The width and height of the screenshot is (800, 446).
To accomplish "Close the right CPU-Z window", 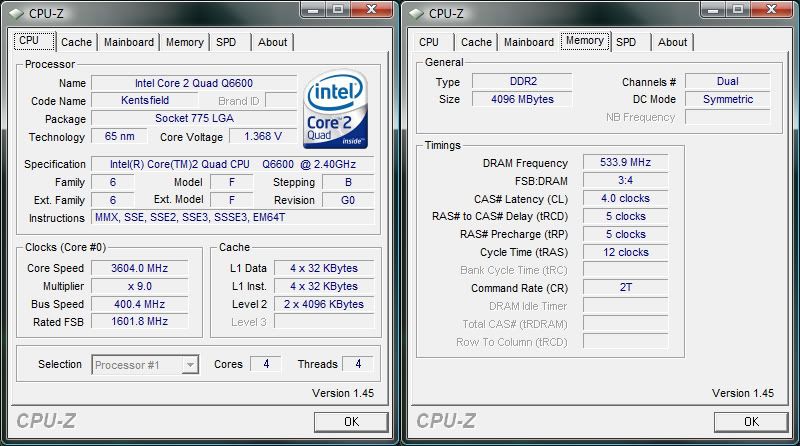I will [772, 10].
